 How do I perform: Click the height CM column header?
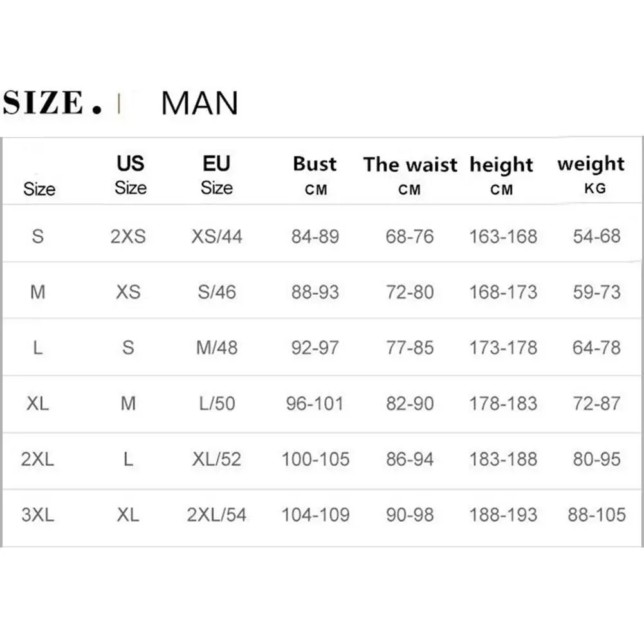click(501, 176)
